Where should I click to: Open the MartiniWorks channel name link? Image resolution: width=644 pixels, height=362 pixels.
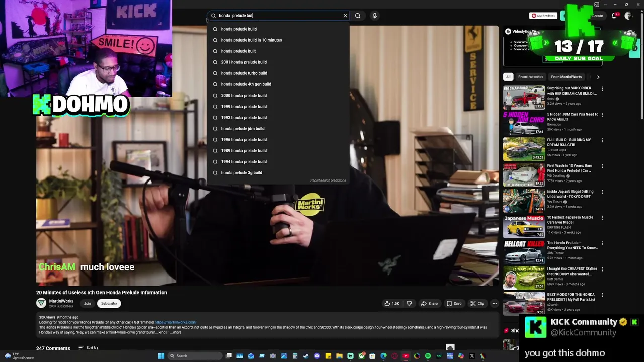coord(61,301)
